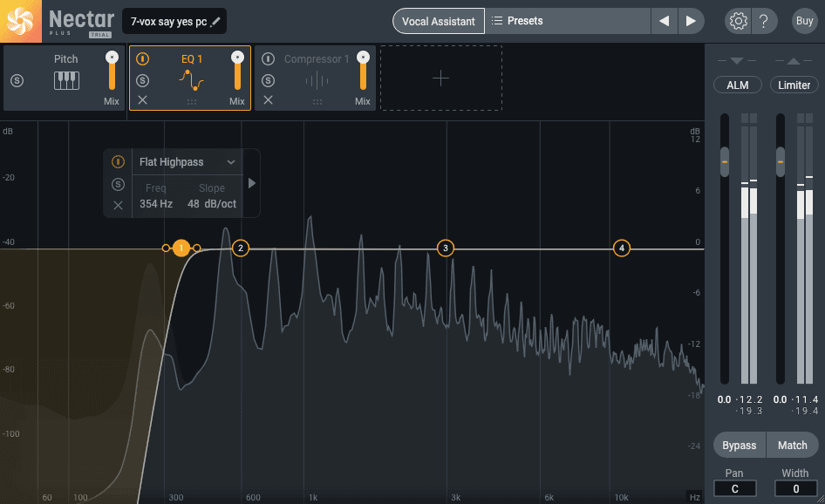Image resolution: width=825 pixels, height=504 pixels.
Task: Expand band panel with right arrow
Action: (x=252, y=183)
